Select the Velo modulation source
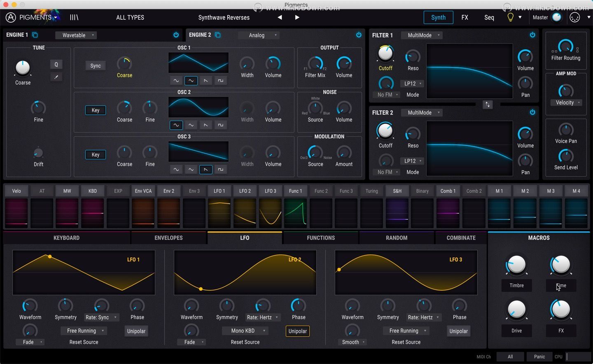The image size is (593, 364). click(x=16, y=191)
